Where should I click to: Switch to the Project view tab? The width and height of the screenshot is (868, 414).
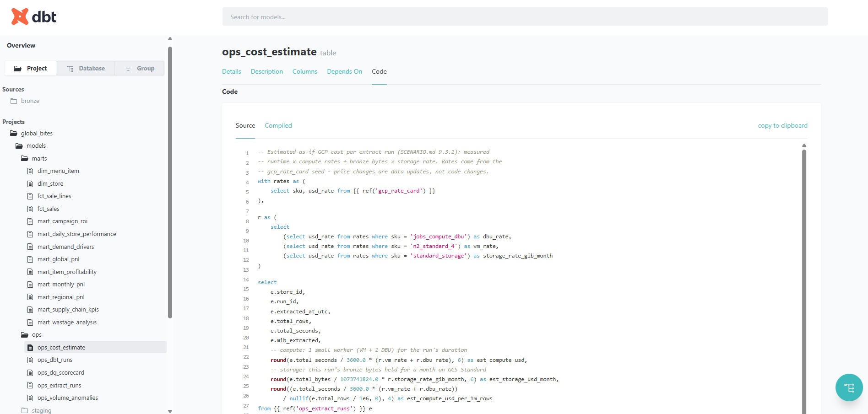(31, 68)
